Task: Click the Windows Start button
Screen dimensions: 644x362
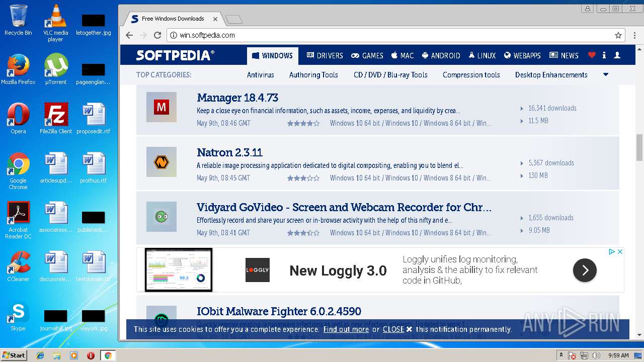Action: [14, 355]
